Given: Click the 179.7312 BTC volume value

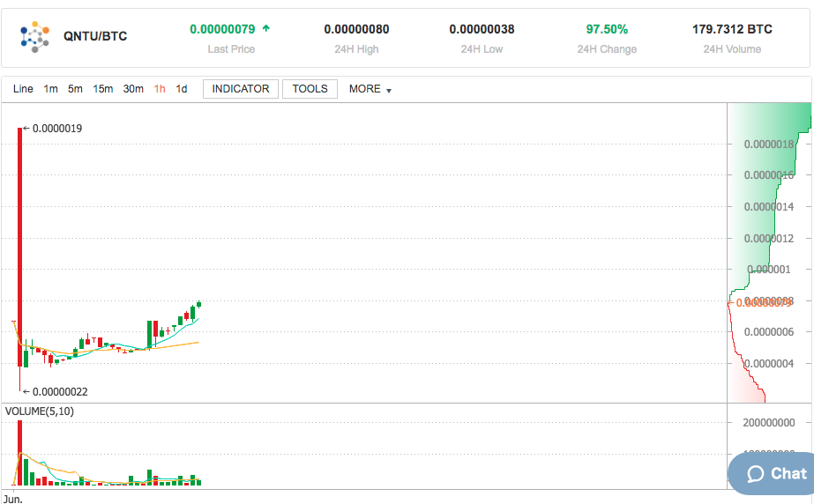Looking at the screenshot, I should coord(732,29).
